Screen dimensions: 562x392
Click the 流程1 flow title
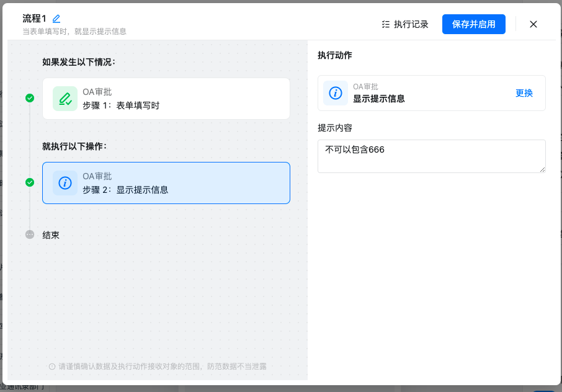35,19
